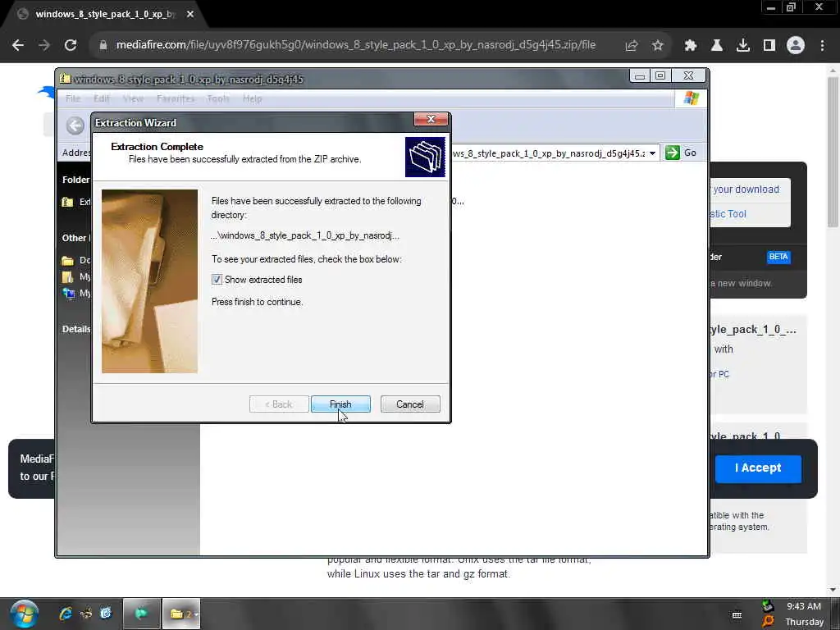Click the zip folder icon in title bar

pyautogui.click(x=66, y=79)
